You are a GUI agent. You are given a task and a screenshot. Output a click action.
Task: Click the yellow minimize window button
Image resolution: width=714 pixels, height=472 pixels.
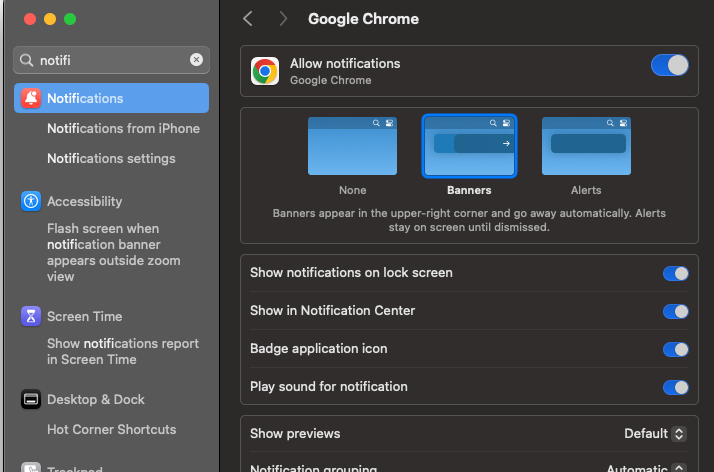point(50,19)
